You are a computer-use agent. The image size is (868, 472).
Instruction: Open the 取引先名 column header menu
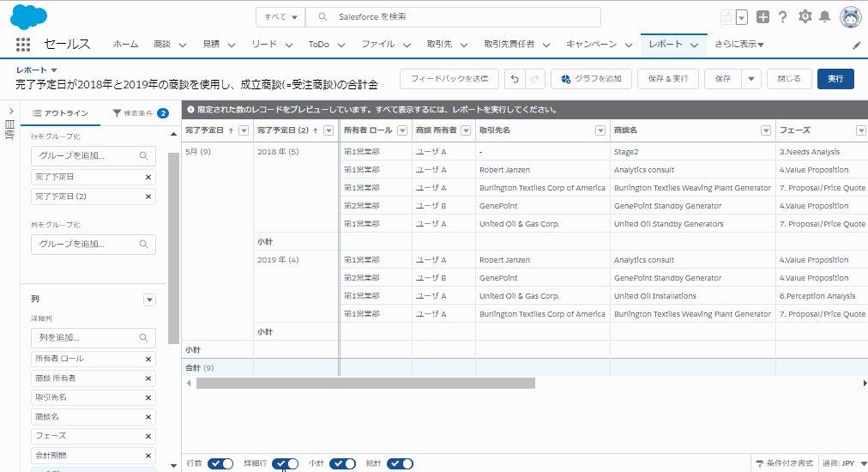point(600,130)
